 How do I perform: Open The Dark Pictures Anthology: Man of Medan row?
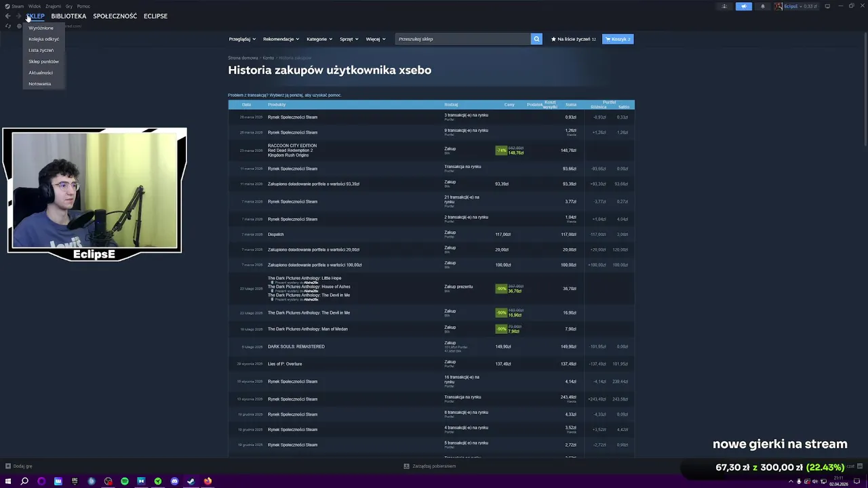pyautogui.click(x=431, y=329)
